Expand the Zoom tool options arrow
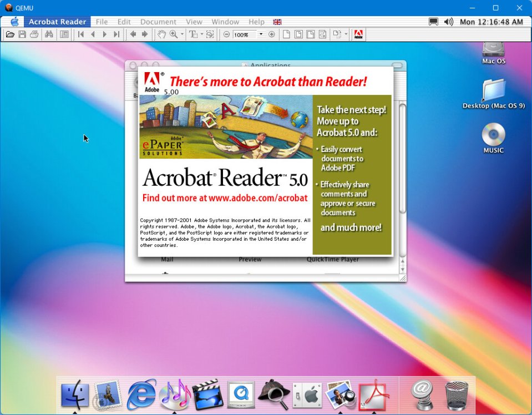This screenshot has width=532, height=415. [x=183, y=34]
